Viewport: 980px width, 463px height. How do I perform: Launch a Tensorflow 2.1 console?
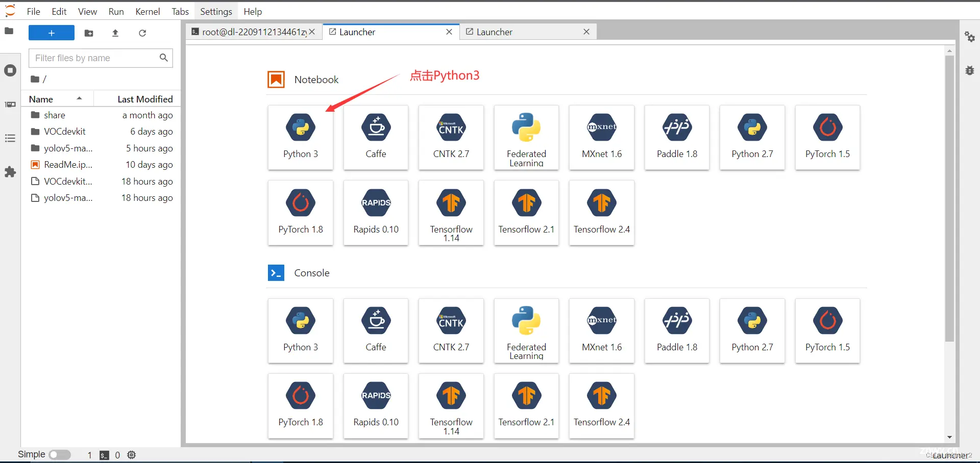coord(526,406)
